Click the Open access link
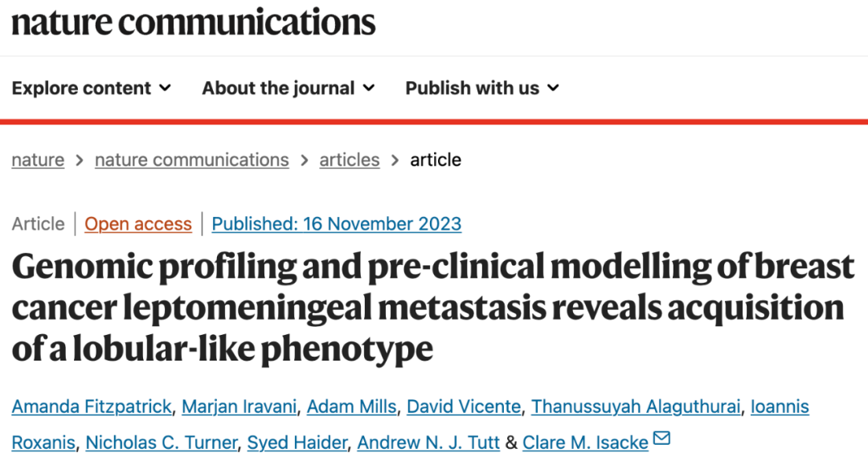The height and width of the screenshot is (461, 868). 138,224
